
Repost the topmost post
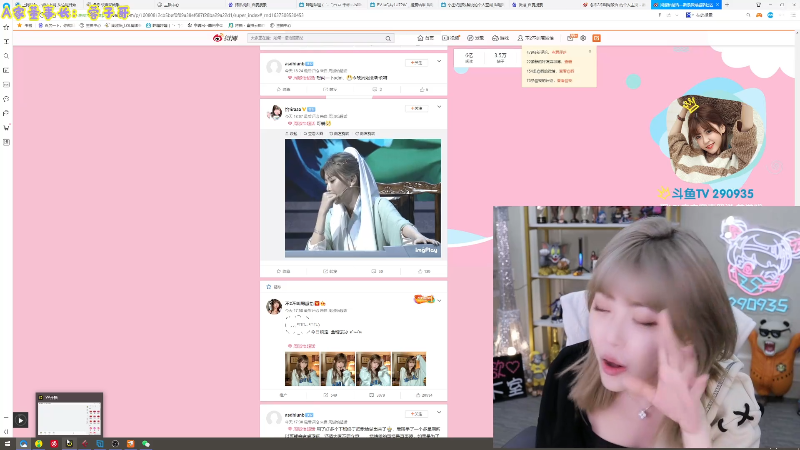330,89
